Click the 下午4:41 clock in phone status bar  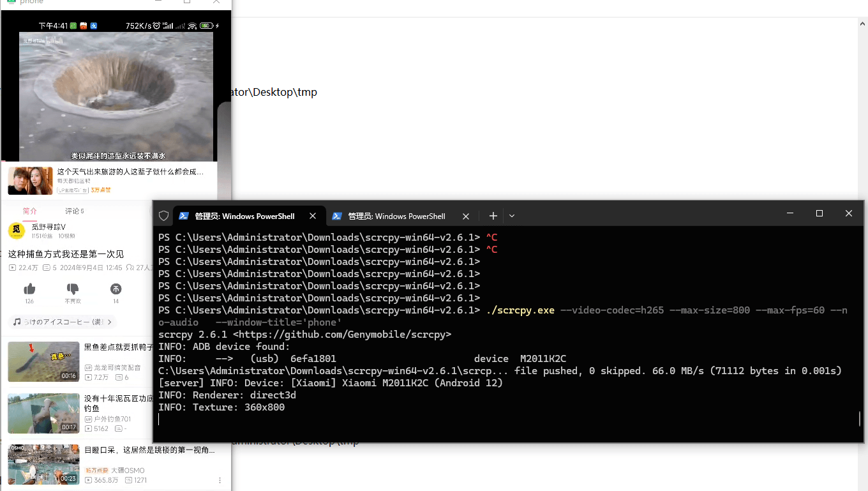coord(53,26)
